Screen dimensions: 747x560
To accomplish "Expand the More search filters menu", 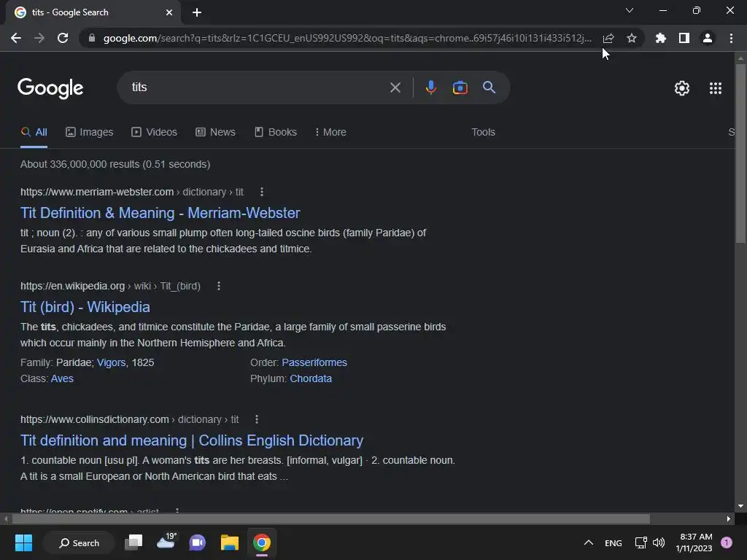I will (330, 132).
